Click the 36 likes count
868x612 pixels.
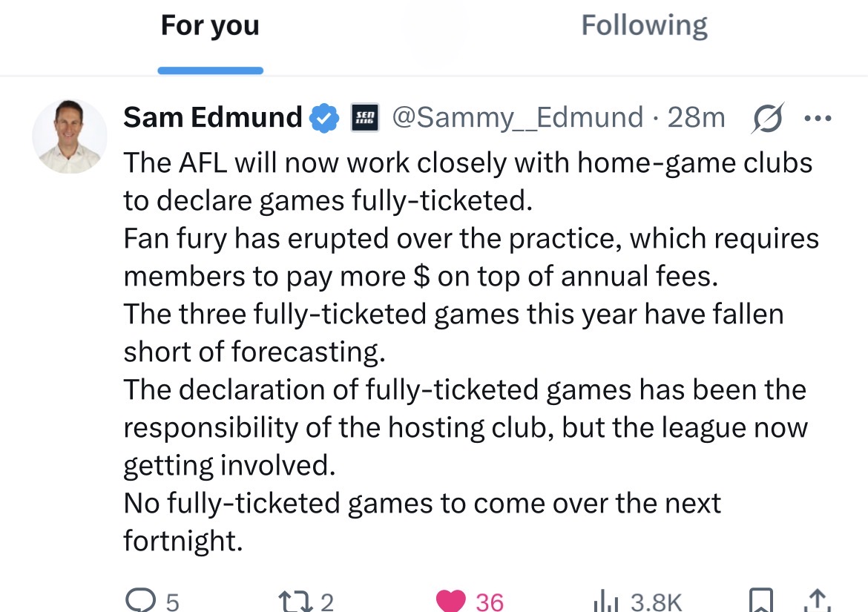pyautogui.click(x=490, y=602)
